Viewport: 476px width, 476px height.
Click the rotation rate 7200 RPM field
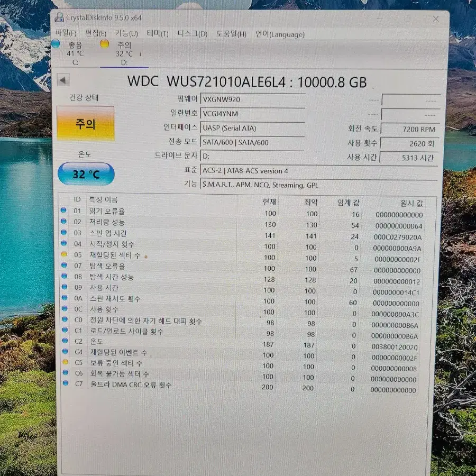tap(410, 130)
